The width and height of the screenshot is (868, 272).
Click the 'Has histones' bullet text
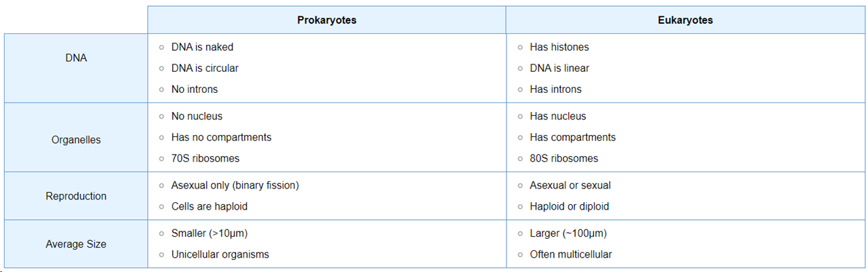pyautogui.click(x=559, y=47)
